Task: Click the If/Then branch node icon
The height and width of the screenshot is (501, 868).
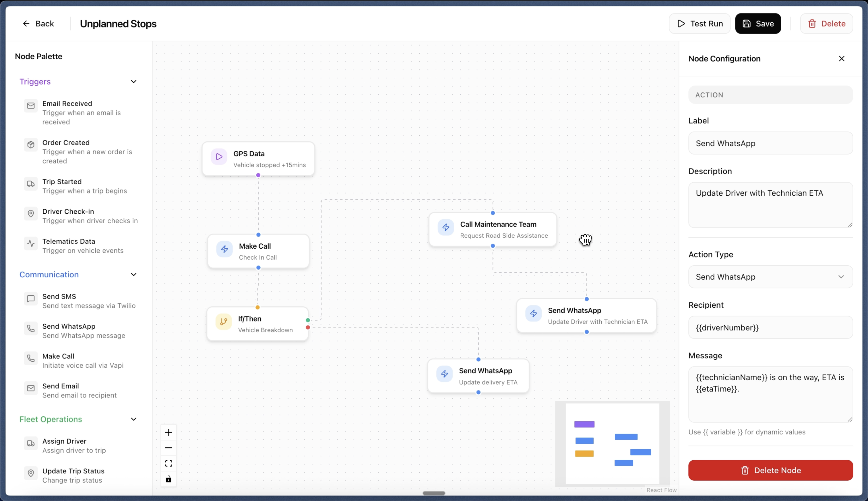Action: point(223,322)
